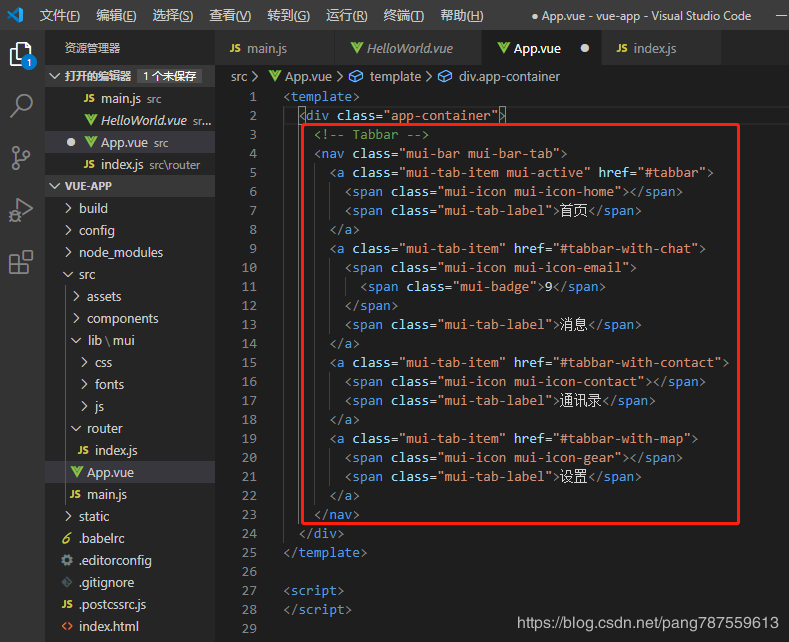Click the JS icon on index.js tab
The width and height of the screenshot is (789, 642).
tap(622, 48)
